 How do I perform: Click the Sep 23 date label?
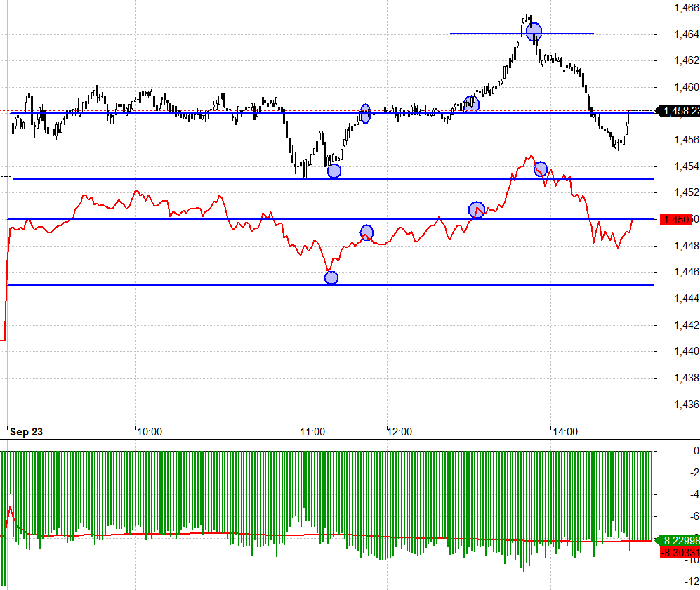(x=26, y=432)
